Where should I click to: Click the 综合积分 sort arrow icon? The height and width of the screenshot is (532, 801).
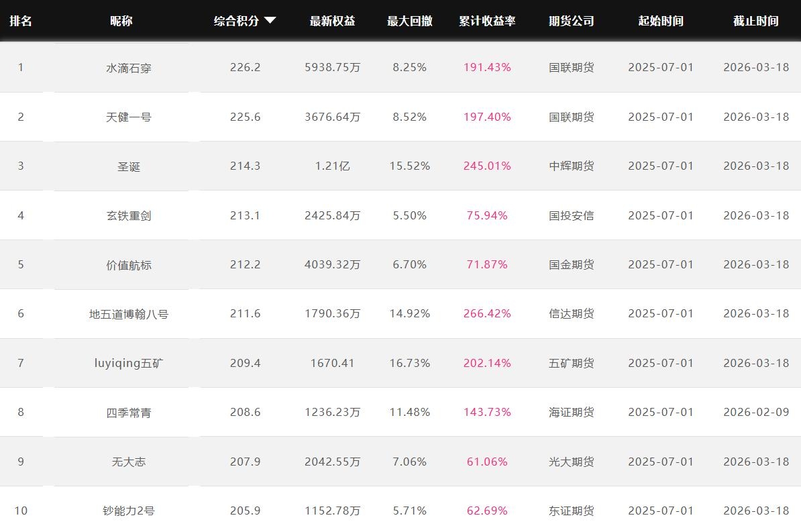270,21
